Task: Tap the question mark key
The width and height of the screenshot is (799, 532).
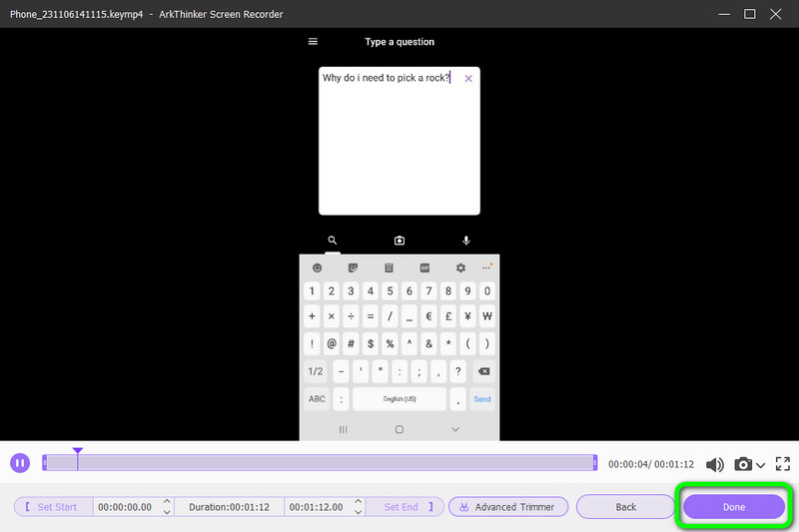Action: [458, 371]
